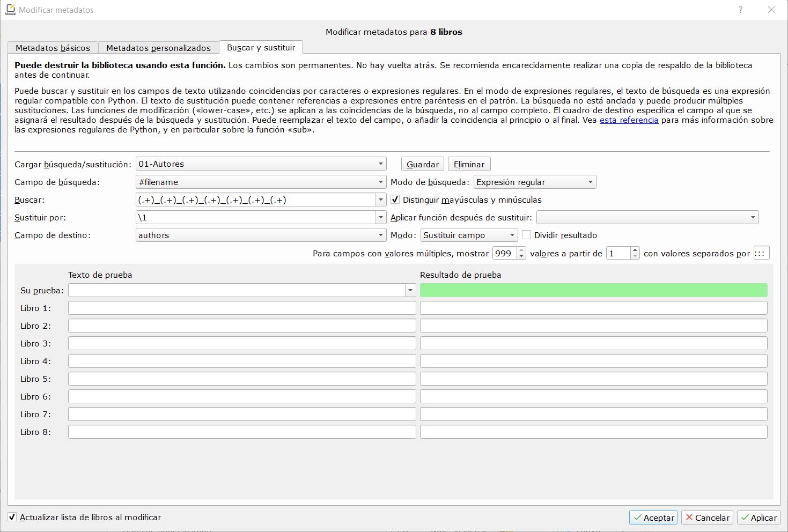The image size is (788, 532).
Task: Click the 'Resultado de prueba' column header
Action: click(461, 275)
